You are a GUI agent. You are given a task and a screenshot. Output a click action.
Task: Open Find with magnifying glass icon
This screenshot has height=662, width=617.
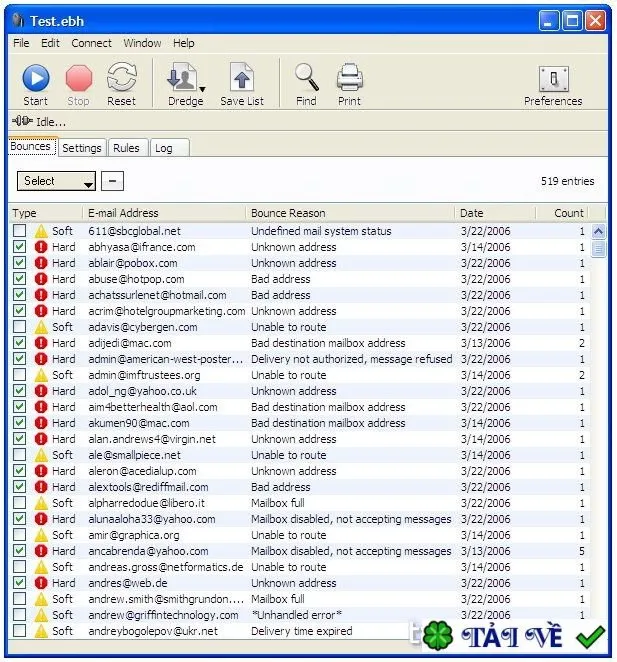click(307, 77)
